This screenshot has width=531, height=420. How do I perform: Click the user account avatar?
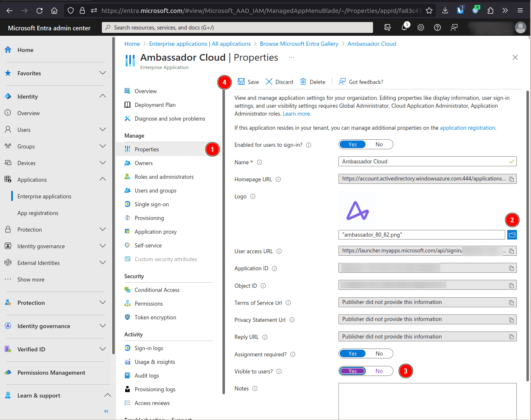(520, 27)
